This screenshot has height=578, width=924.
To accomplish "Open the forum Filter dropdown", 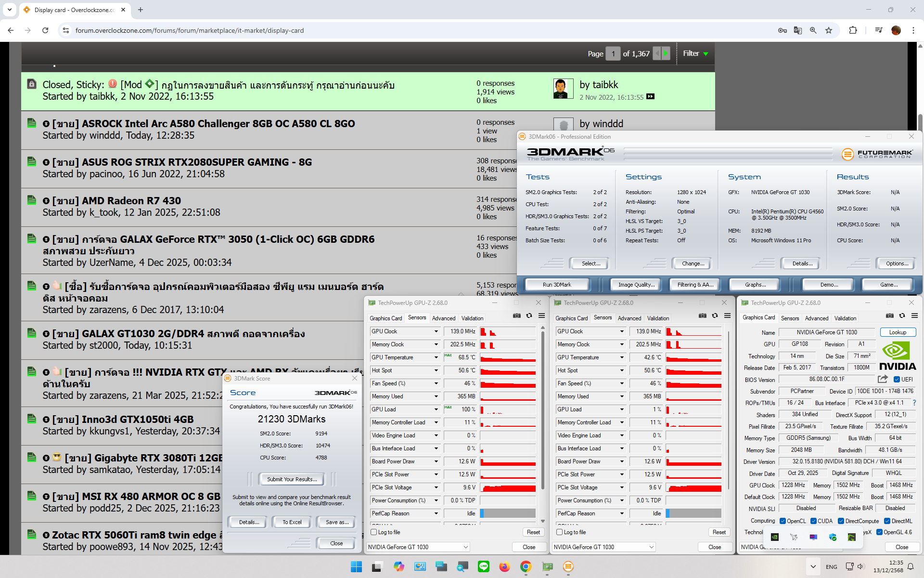I will click(x=695, y=53).
